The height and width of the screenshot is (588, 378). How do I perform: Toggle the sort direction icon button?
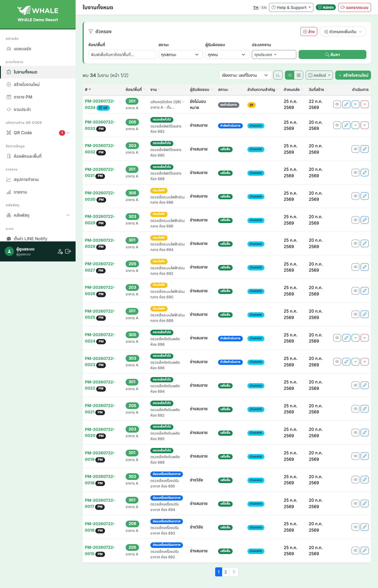278,75
